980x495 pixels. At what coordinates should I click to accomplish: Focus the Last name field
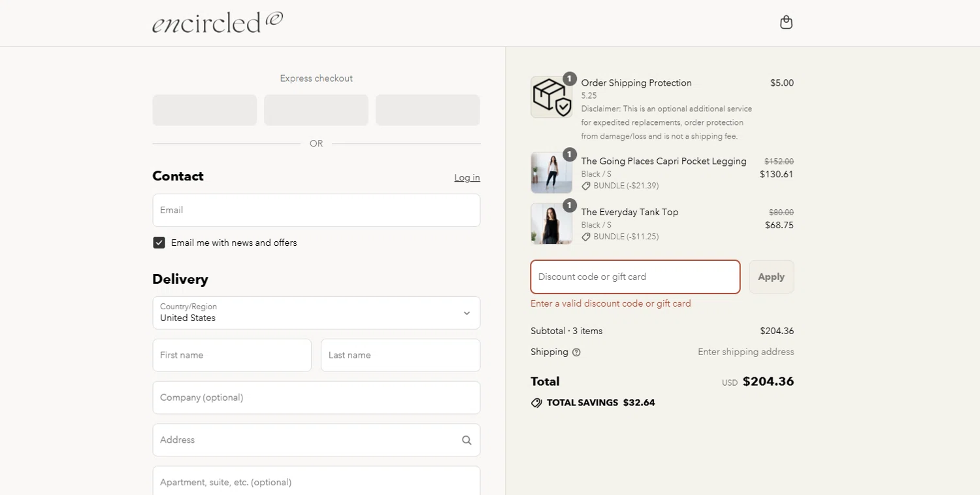coord(400,355)
